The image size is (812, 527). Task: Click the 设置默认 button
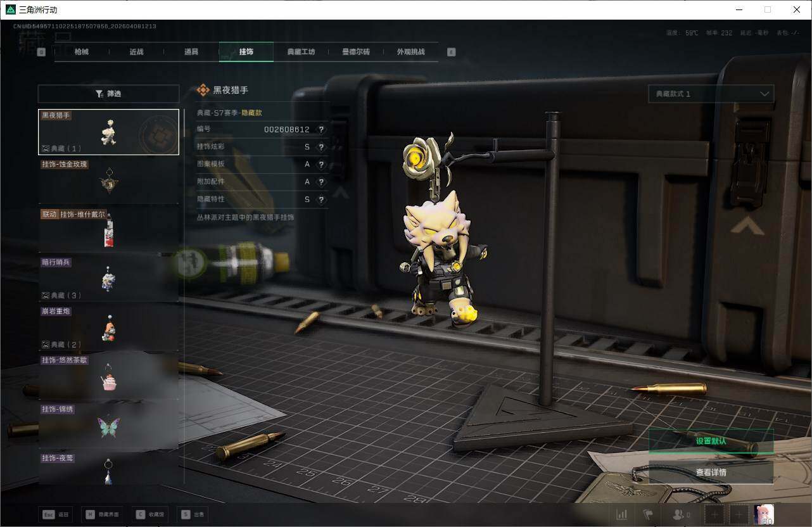click(x=711, y=441)
